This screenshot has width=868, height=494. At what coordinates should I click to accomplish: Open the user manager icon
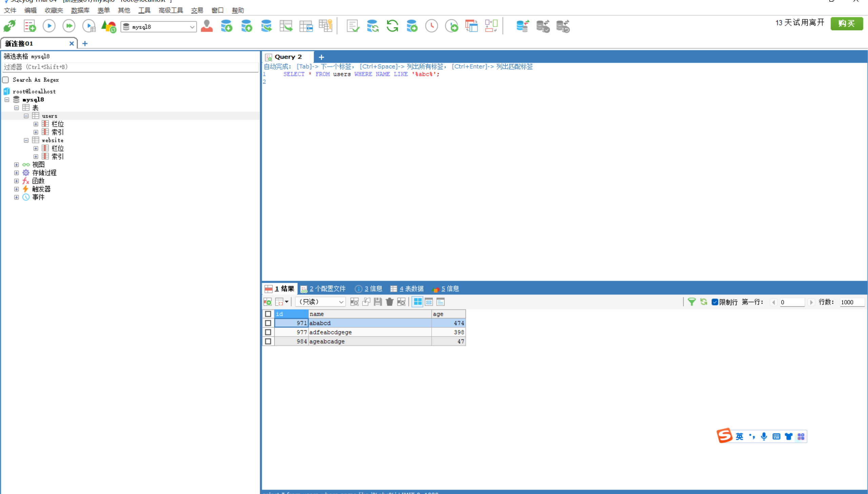click(206, 26)
